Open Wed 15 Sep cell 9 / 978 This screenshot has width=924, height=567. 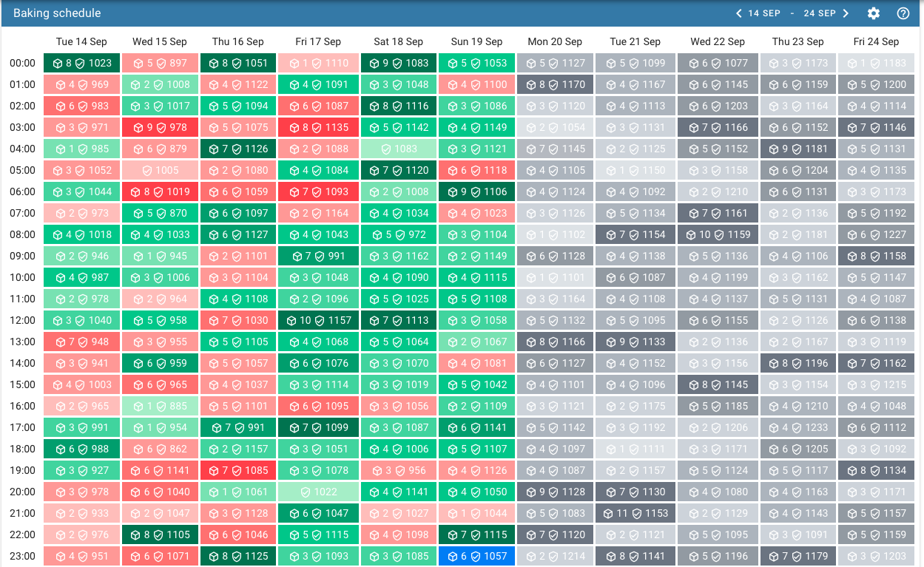click(160, 128)
